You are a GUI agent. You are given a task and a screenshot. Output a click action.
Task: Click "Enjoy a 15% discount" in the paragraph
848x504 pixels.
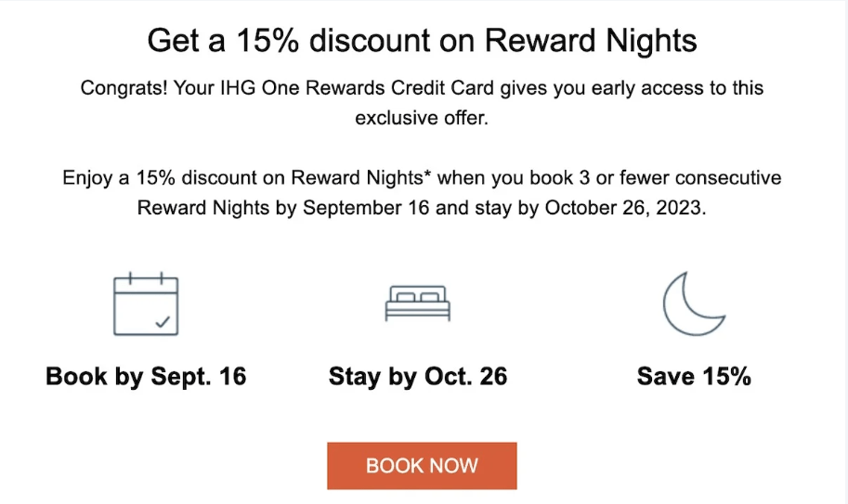[x=150, y=177]
